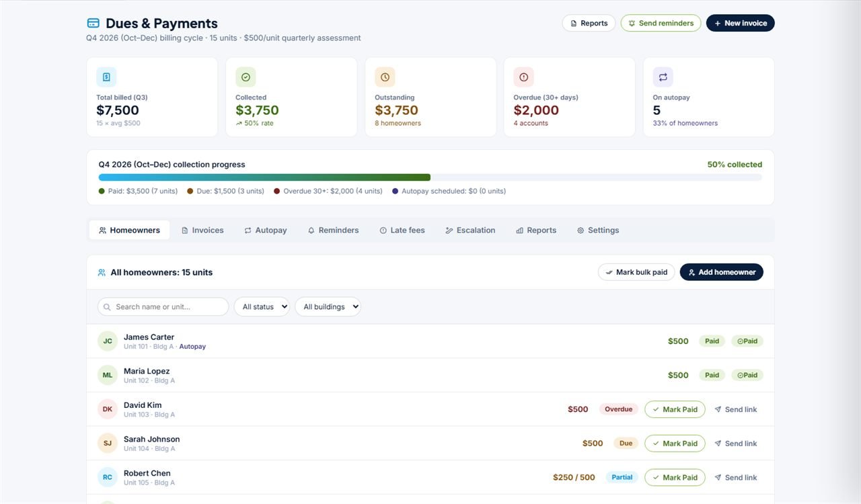Open the Reports tab in the tab bar
The image size is (861, 504).
pyautogui.click(x=536, y=230)
